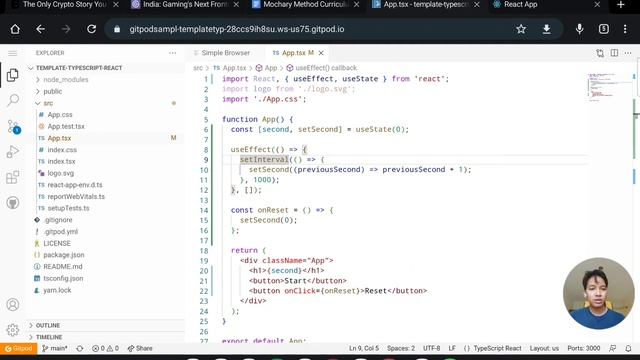Open browser downloads icon

(x=546, y=29)
